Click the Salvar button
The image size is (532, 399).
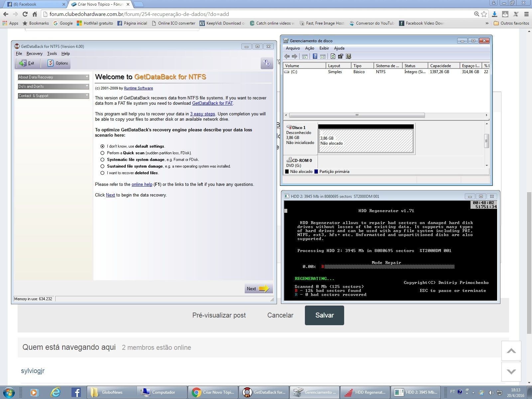(325, 315)
